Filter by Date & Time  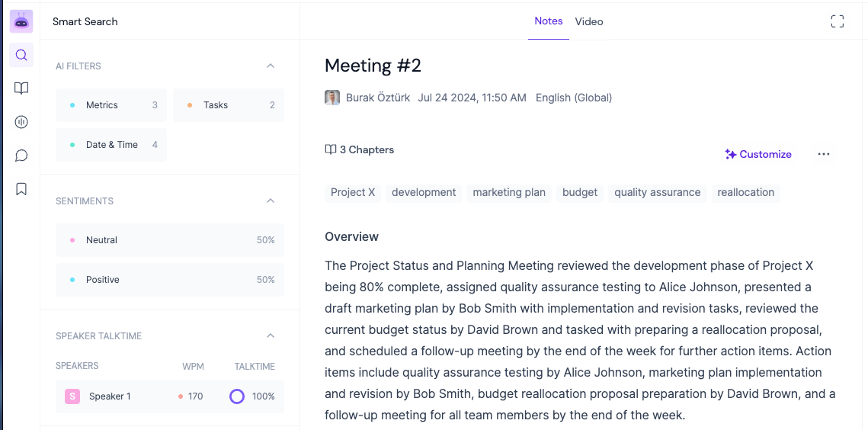[x=111, y=145]
